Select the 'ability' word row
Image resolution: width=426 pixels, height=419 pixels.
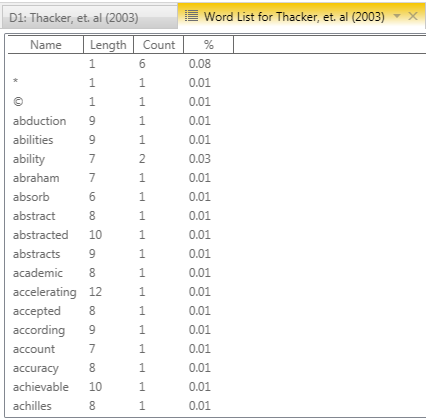217,159
